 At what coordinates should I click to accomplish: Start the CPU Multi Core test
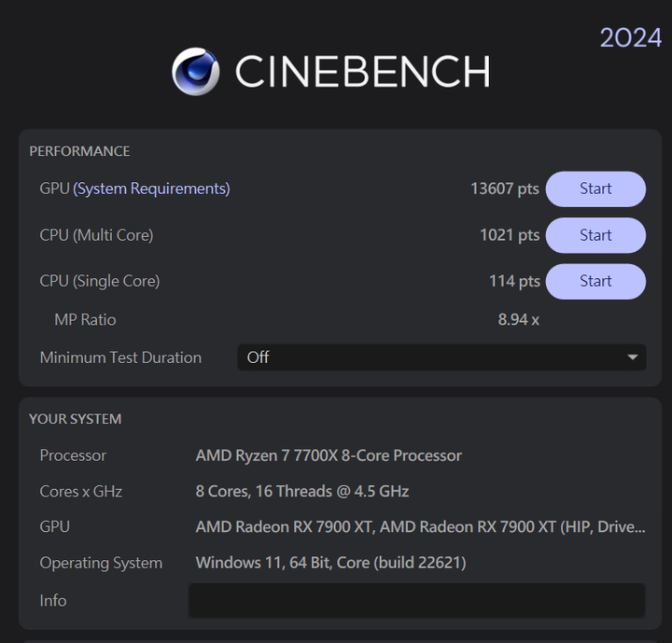pos(595,235)
